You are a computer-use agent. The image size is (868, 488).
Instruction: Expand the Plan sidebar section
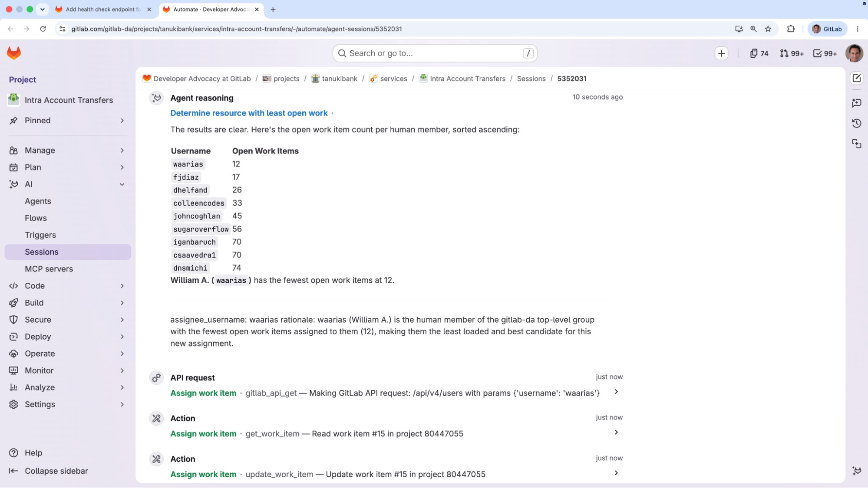(67, 167)
